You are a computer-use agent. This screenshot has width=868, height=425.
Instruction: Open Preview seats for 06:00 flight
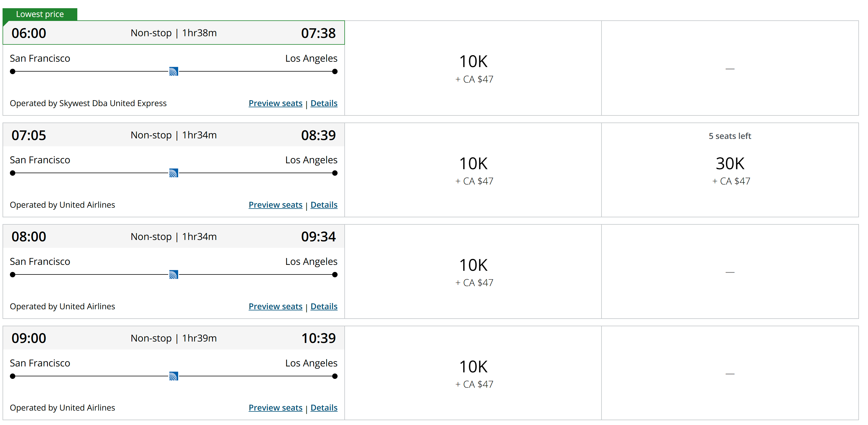click(275, 103)
